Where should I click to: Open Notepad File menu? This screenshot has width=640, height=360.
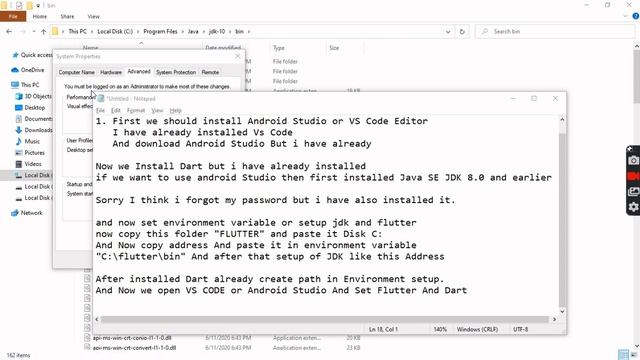tap(100, 111)
